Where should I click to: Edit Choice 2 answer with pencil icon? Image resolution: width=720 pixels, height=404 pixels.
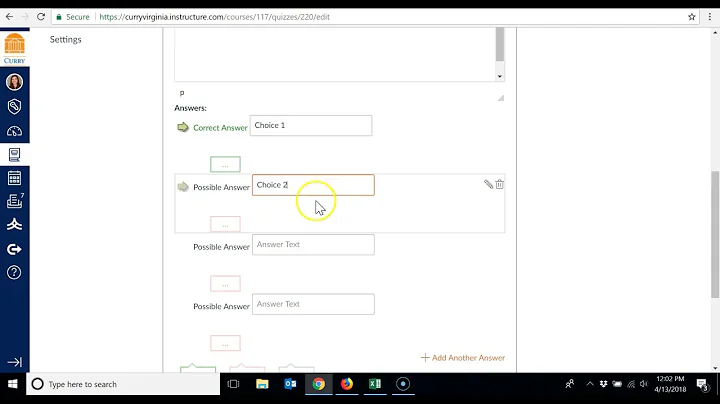488,184
